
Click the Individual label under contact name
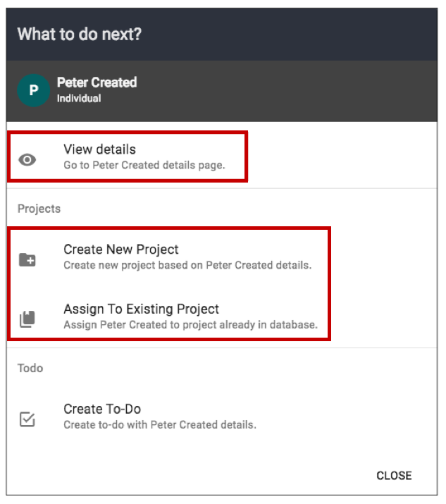[79, 99]
